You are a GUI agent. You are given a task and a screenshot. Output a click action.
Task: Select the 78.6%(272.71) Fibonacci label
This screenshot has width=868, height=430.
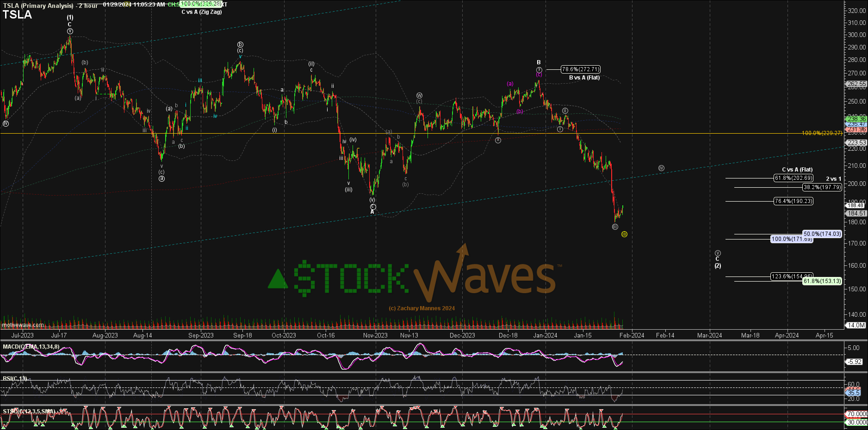click(581, 69)
